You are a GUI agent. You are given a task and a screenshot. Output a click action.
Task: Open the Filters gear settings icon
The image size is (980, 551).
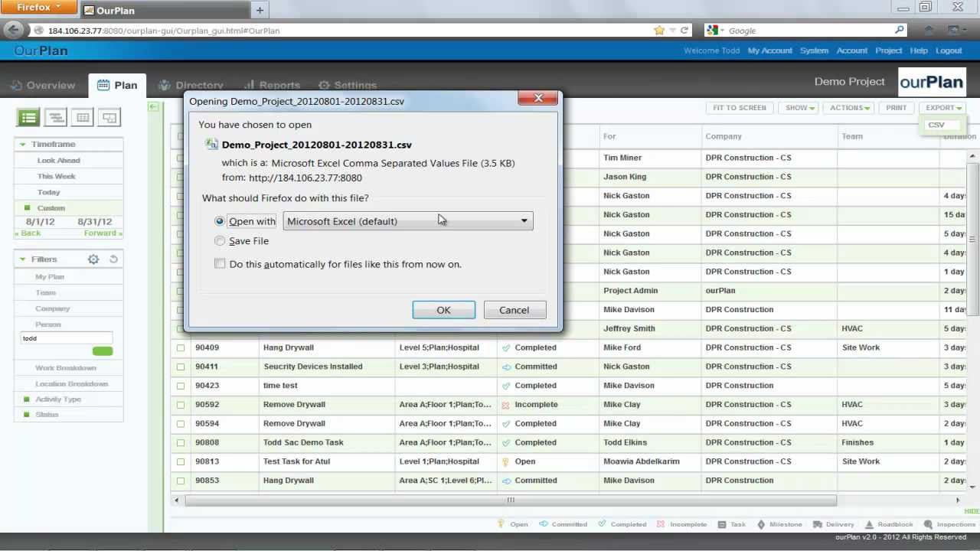[93, 259]
